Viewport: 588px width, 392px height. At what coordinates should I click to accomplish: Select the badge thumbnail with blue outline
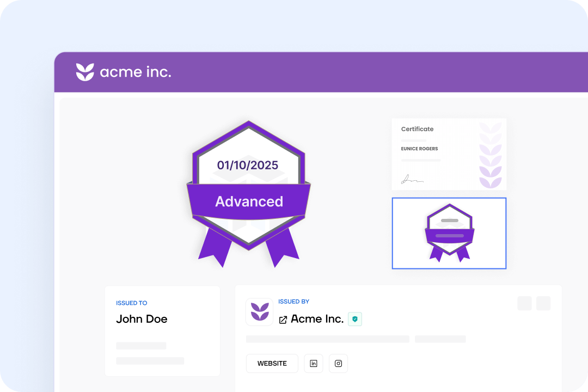point(449,234)
